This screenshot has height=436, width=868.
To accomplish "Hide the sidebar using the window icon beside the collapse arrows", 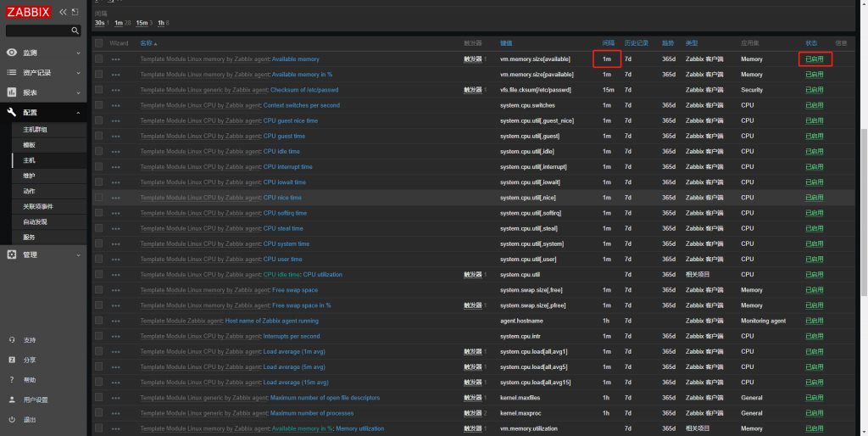I will 75,12.
